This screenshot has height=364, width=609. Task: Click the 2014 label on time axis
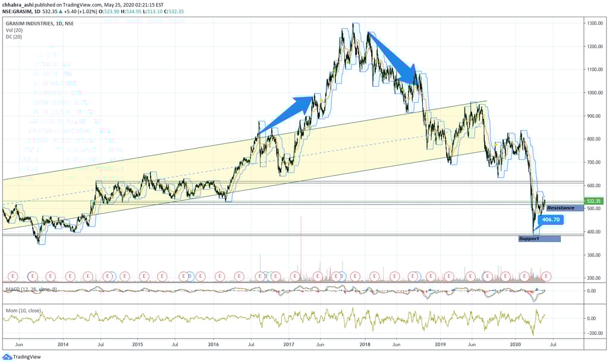62,344
